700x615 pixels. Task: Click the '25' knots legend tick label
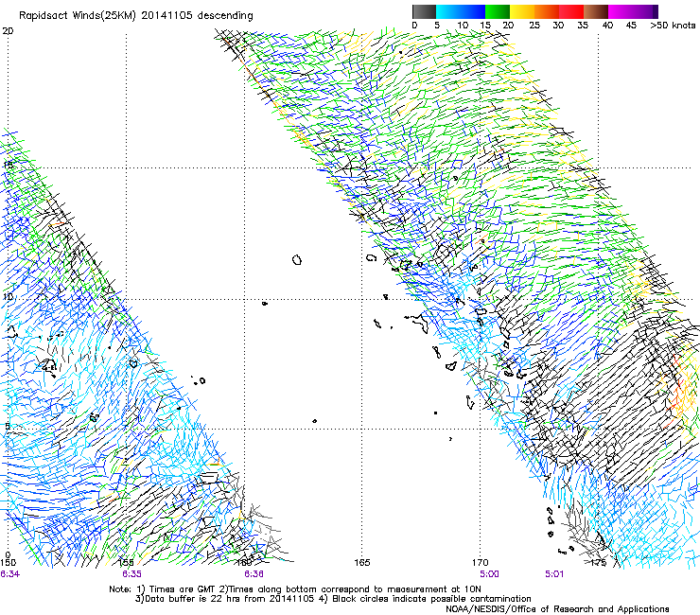[x=534, y=26]
